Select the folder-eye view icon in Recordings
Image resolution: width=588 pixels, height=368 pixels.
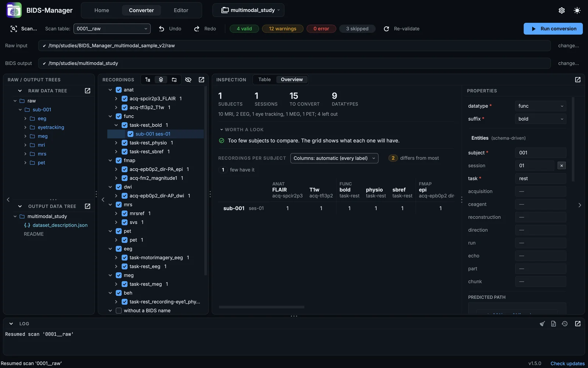click(x=174, y=79)
